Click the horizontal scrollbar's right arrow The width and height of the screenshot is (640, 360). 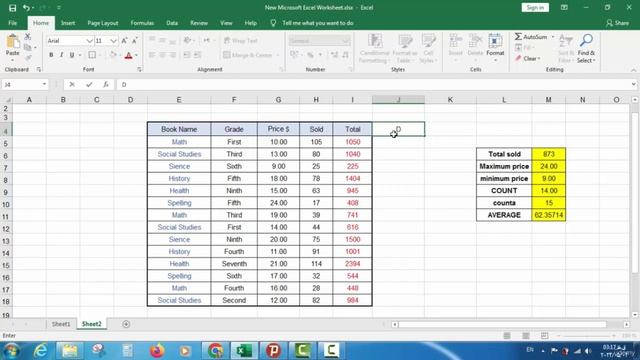pos(627,324)
